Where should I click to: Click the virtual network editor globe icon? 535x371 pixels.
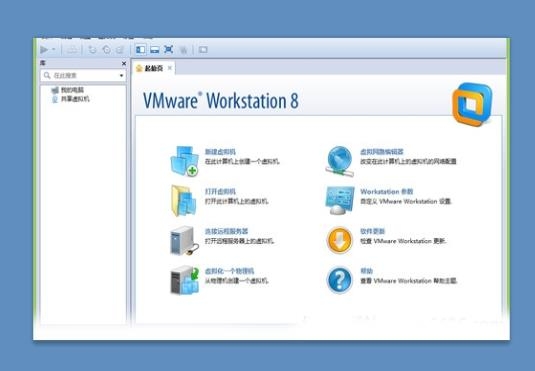click(339, 161)
